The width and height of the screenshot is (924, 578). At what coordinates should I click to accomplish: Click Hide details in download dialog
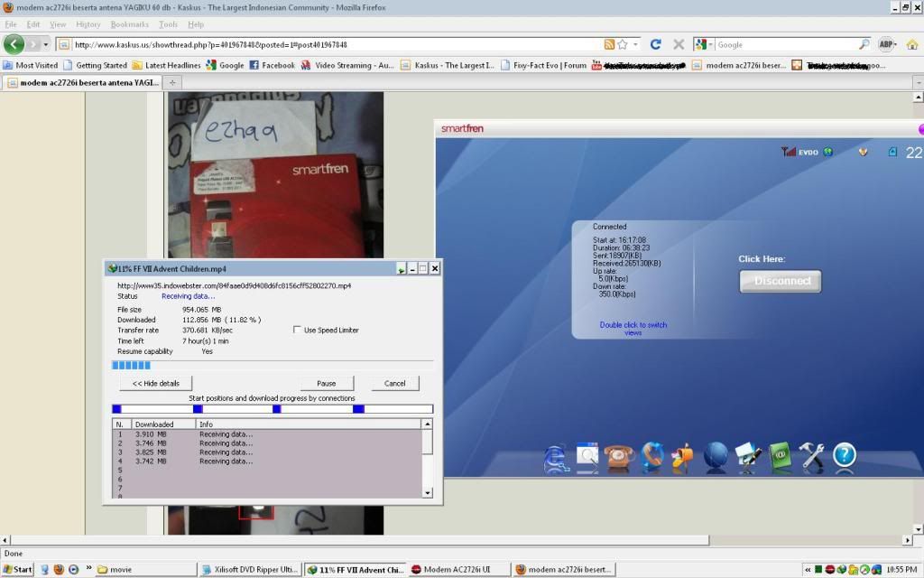[155, 383]
